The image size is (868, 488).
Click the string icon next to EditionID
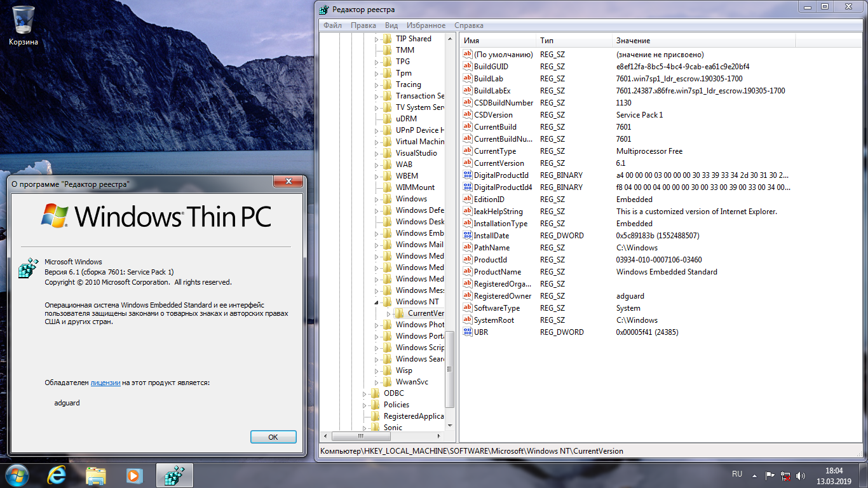pyautogui.click(x=468, y=200)
